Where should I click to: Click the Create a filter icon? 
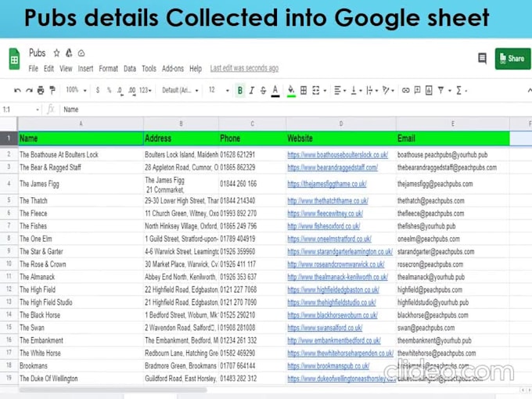(440, 90)
